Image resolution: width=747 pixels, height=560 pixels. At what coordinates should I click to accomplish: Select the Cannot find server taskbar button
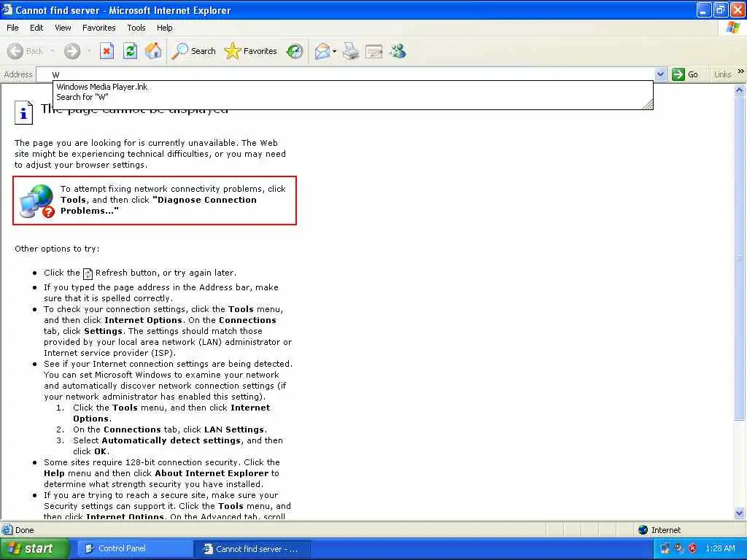pyautogui.click(x=253, y=548)
